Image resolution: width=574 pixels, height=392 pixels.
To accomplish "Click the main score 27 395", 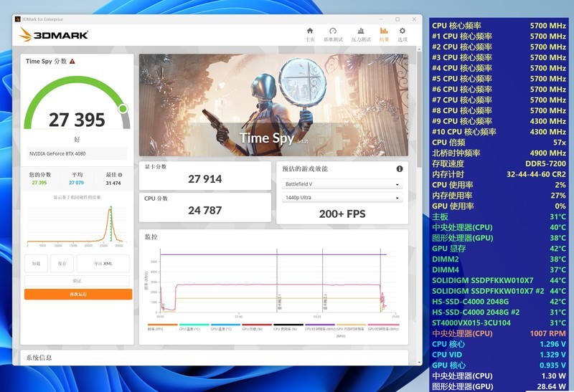I will coord(77,120).
